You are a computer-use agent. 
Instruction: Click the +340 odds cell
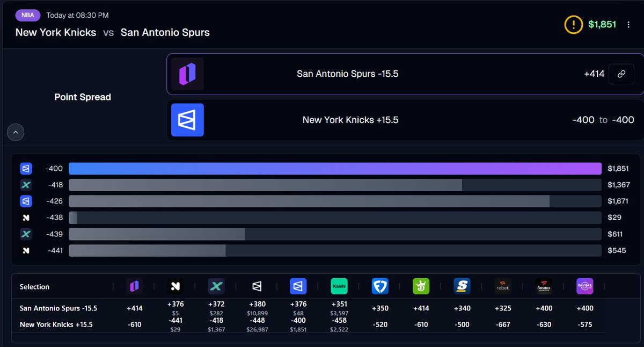pos(462,309)
